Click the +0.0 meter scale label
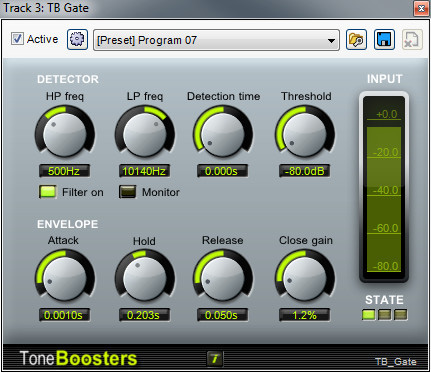The height and width of the screenshot is (373, 431). [387, 114]
